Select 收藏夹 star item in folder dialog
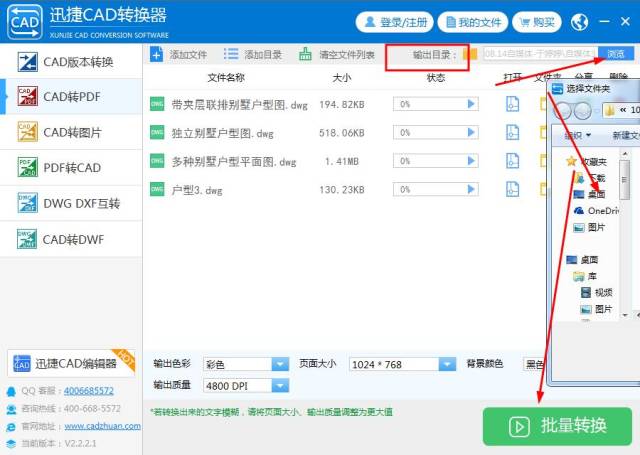Viewport: 640px width, 455px height. coord(587,162)
